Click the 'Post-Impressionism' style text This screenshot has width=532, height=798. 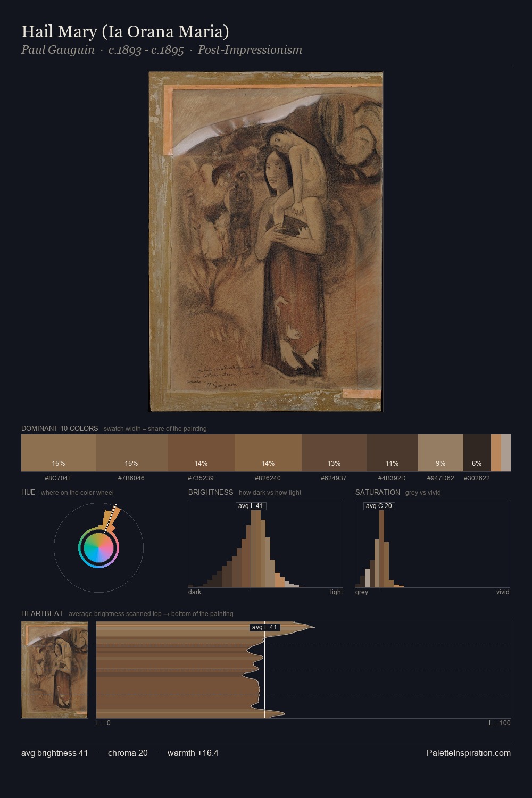[x=250, y=50]
